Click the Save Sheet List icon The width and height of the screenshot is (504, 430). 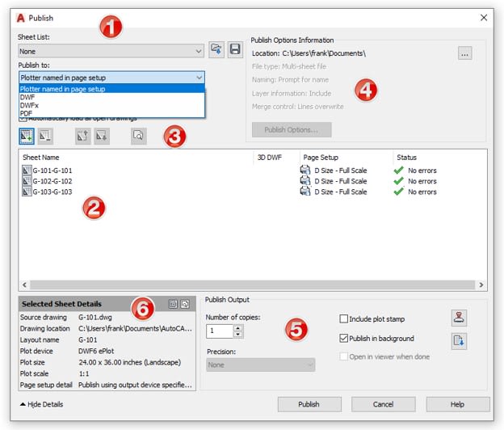(235, 49)
